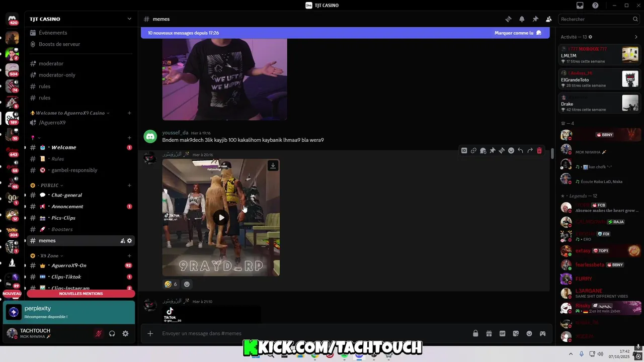The width and height of the screenshot is (644, 362).
Task: Collapse Welcome to AguerroX9 Casino category
Action: [x=69, y=113]
